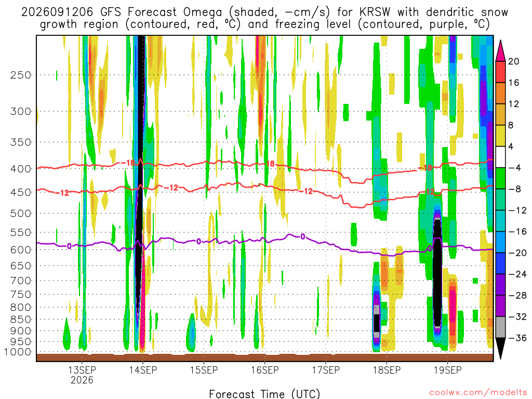Image resolution: width=532 pixels, height=399 pixels.
Task: Select the 14SEP time axis label
Action: coord(143,370)
